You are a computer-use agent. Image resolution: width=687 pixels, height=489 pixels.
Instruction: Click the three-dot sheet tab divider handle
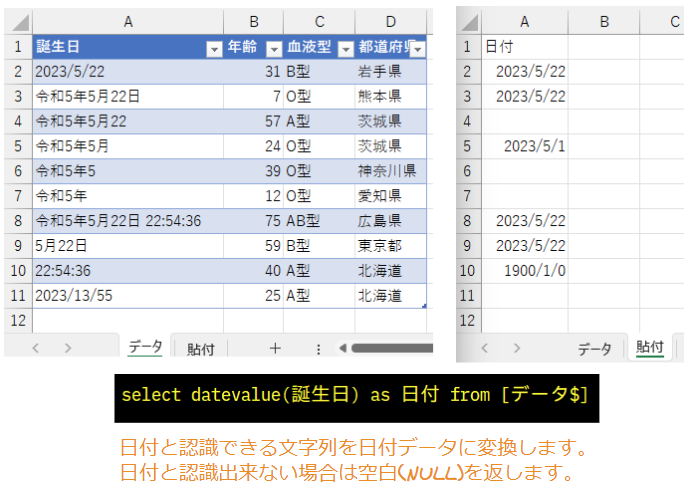click(x=319, y=349)
